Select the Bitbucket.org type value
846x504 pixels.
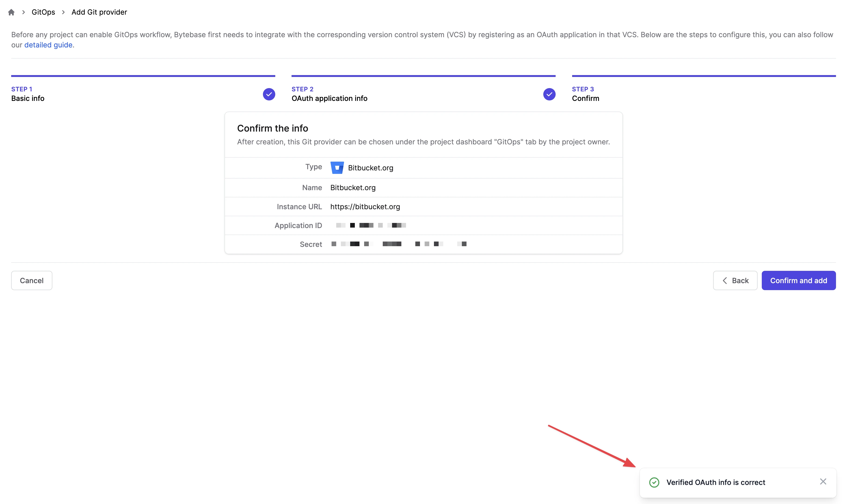tap(370, 168)
